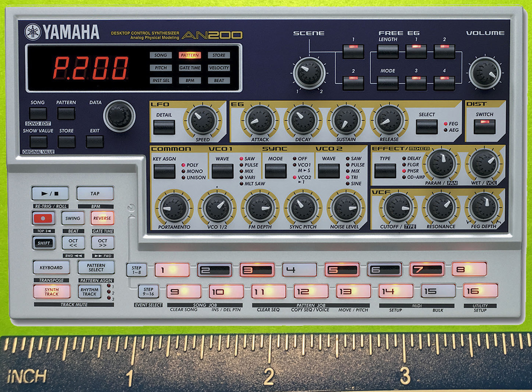
Task: Cycle the SYNC MODE selector button
Action: coord(276,171)
